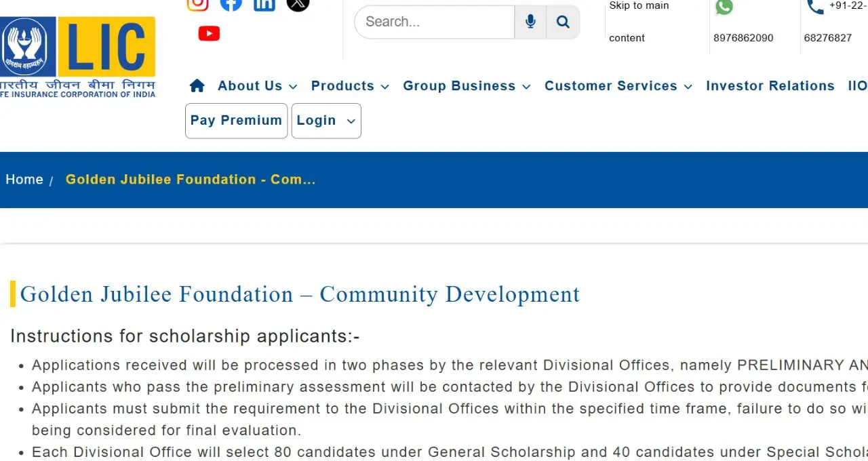
Task: Expand the Products dropdown chevron
Action: tap(384, 87)
